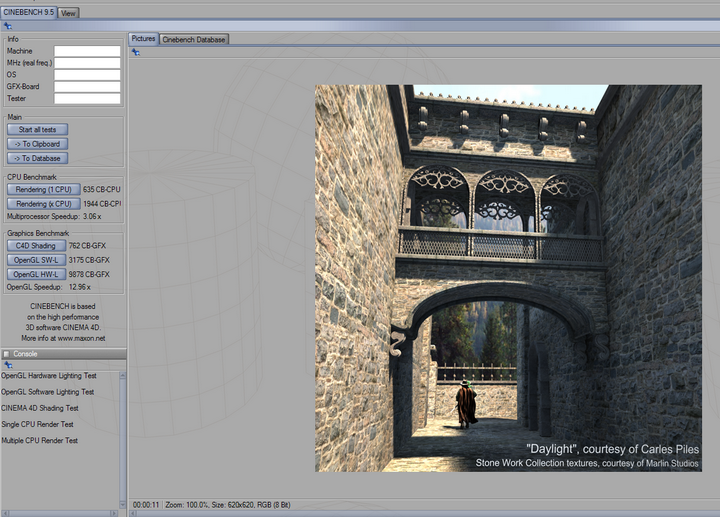Click Zoom 100.0% status bar text
Screen dimensions: 720x517
(187, 505)
